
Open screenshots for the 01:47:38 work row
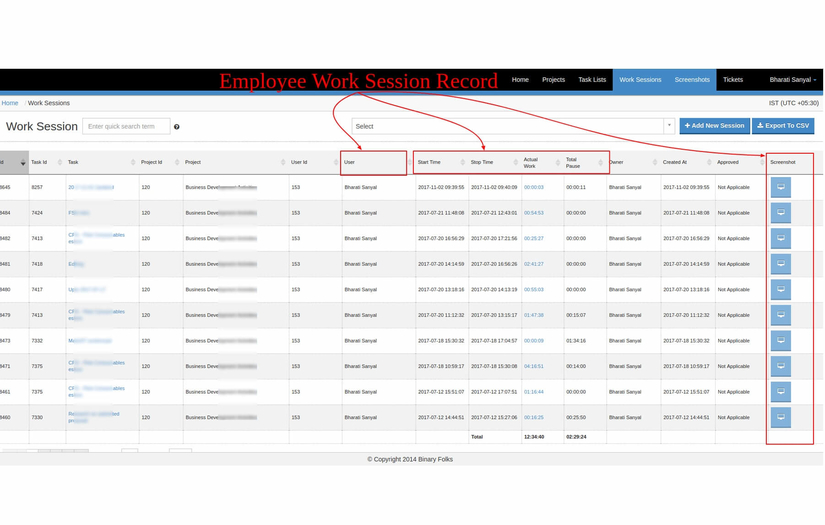pos(780,315)
